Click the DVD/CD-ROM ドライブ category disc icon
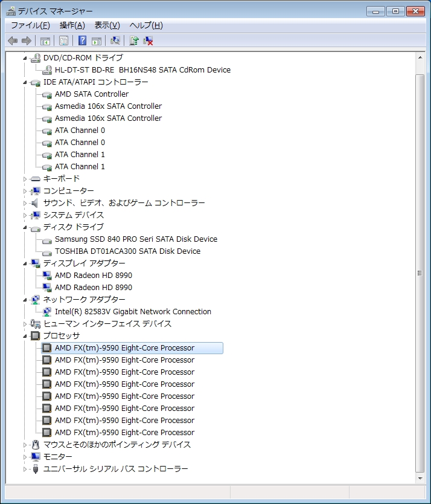This screenshot has height=504, width=431. coord(36,58)
